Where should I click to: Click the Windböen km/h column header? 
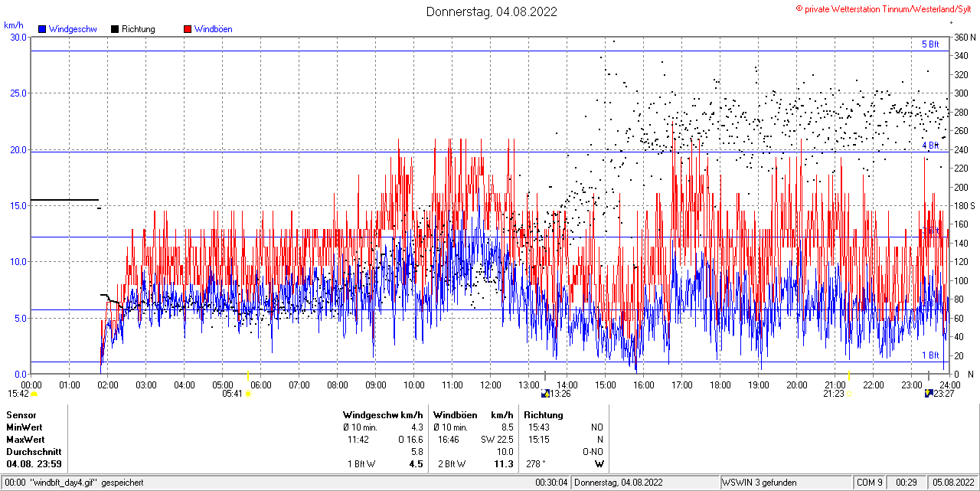pyautogui.click(x=473, y=415)
